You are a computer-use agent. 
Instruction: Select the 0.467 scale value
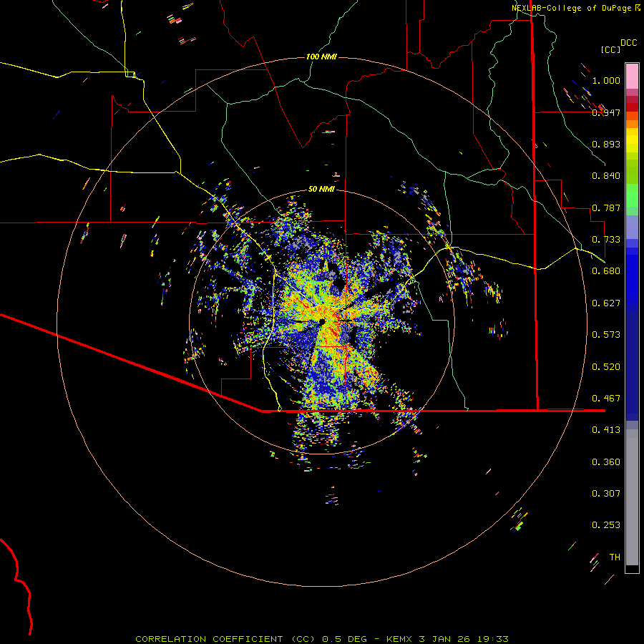(x=606, y=399)
